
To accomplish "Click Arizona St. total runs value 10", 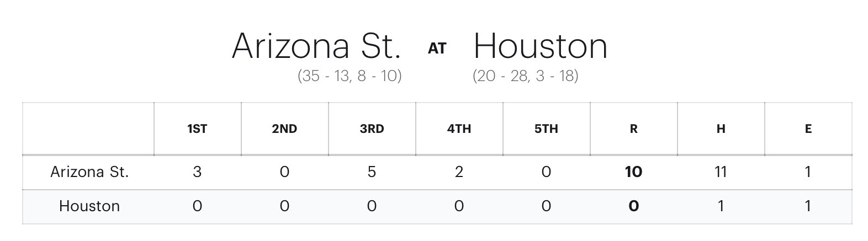I will [x=633, y=172].
